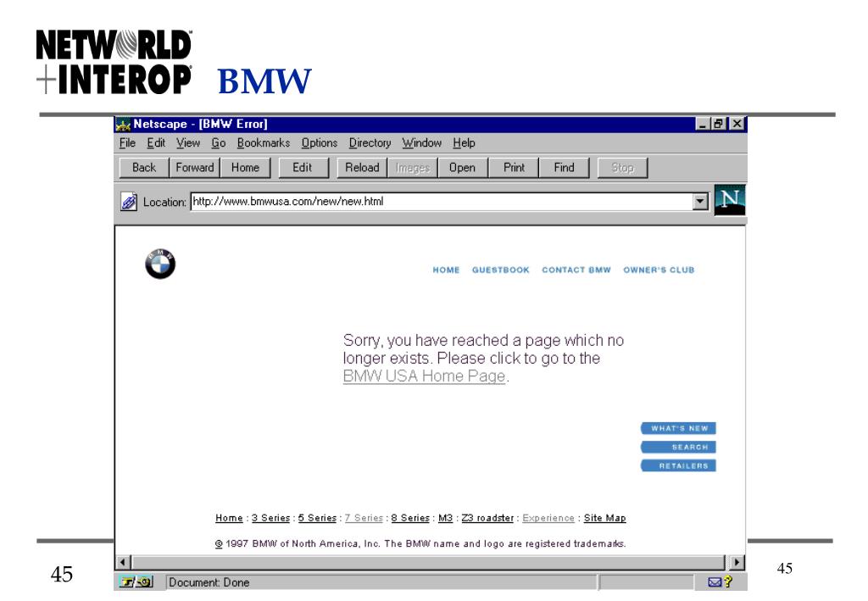Click the horizontal scrollbar track
This screenshot has width=868, height=601.
pos(430,562)
